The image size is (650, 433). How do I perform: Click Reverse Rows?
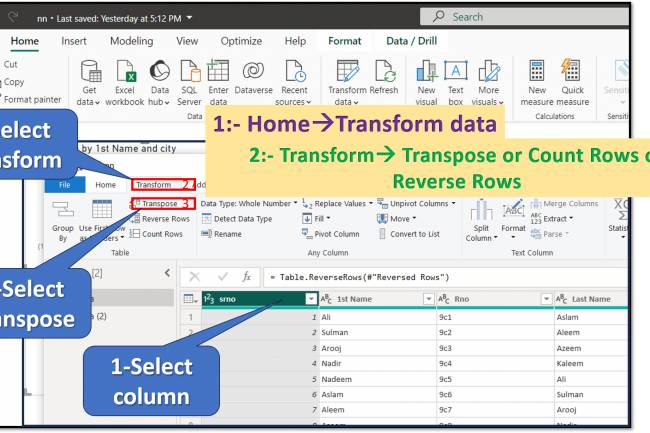coord(160,219)
